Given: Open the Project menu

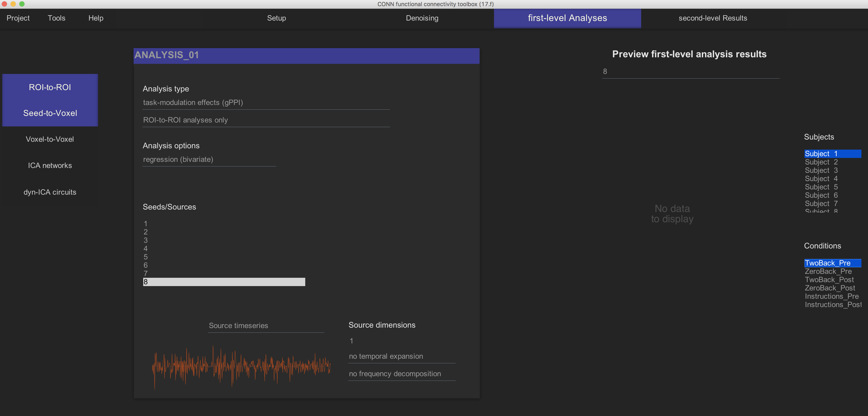Looking at the screenshot, I should 18,18.
